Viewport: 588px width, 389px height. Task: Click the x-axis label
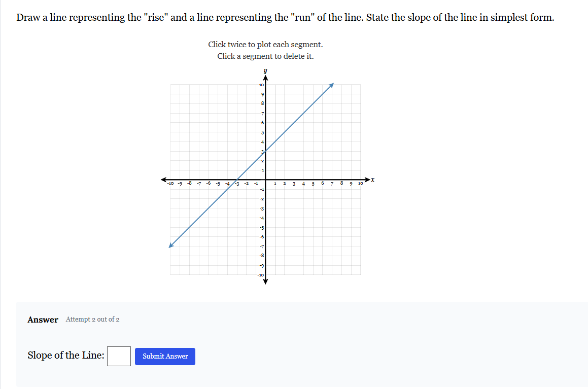coord(373,179)
